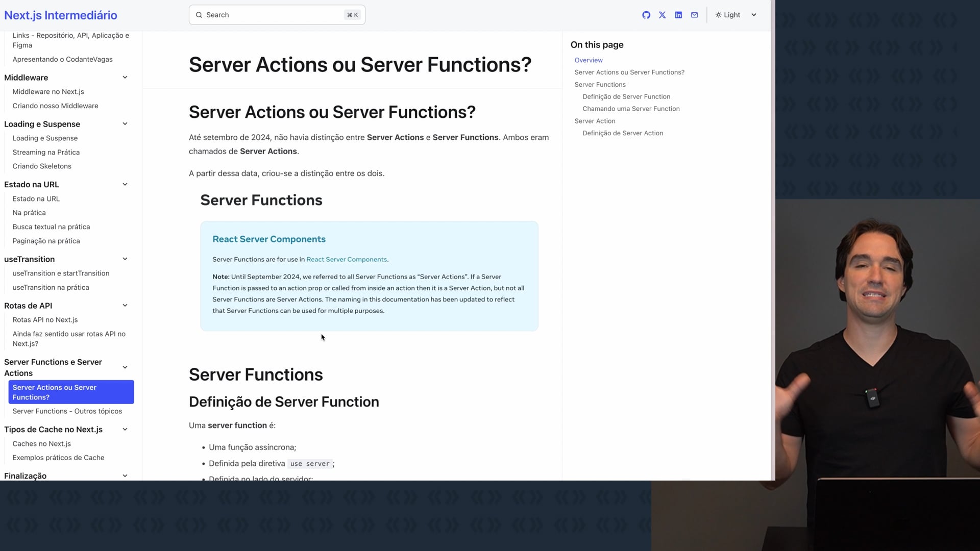Collapse Server Functions e Server Actions chevron
Image resolution: width=980 pixels, height=551 pixels.
pyautogui.click(x=125, y=367)
